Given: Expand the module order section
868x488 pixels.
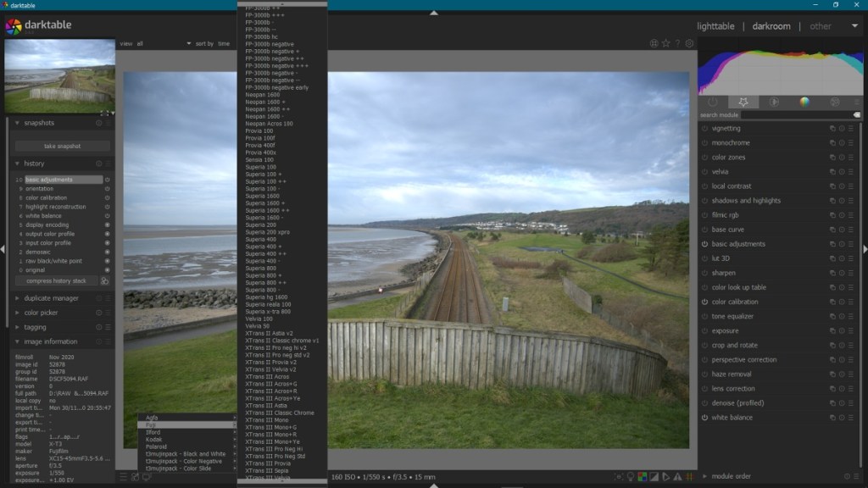Looking at the screenshot, I should (731, 476).
